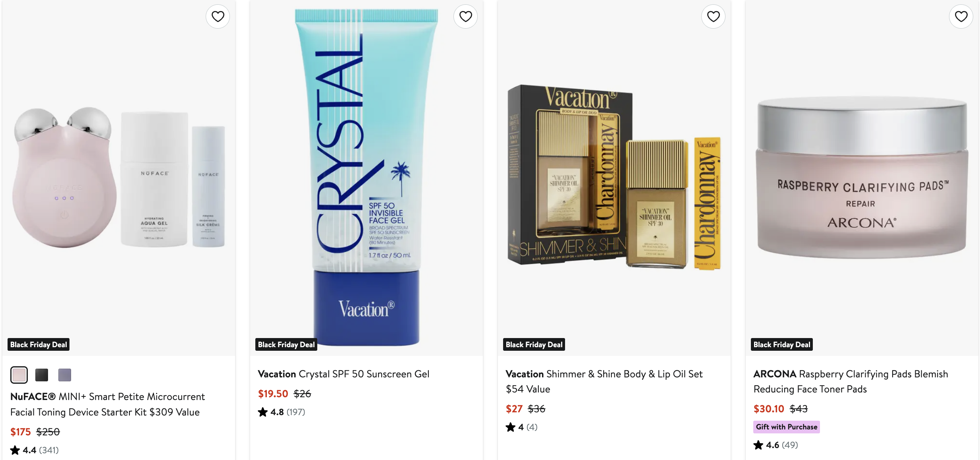Viewport: 980px width, 460px height.
Task: Click the heart on the Shimmer & Shine set
Action: [x=713, y=16]
